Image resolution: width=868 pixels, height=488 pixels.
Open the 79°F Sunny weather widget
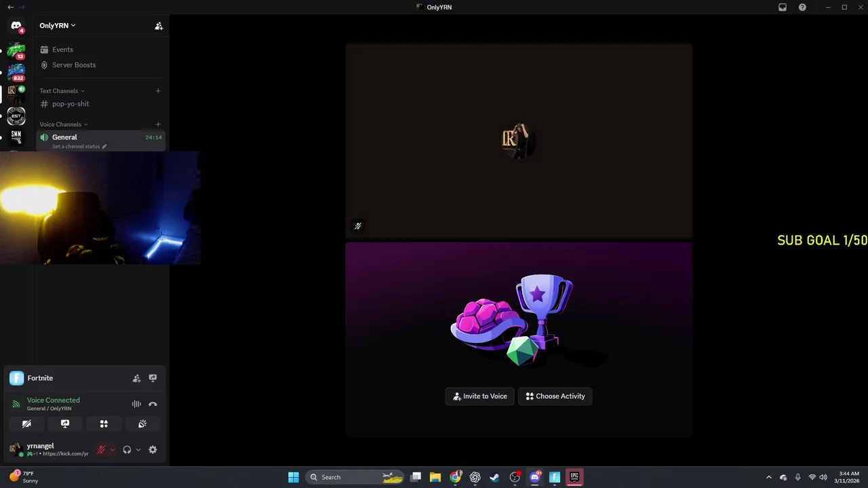pos(24,477)
